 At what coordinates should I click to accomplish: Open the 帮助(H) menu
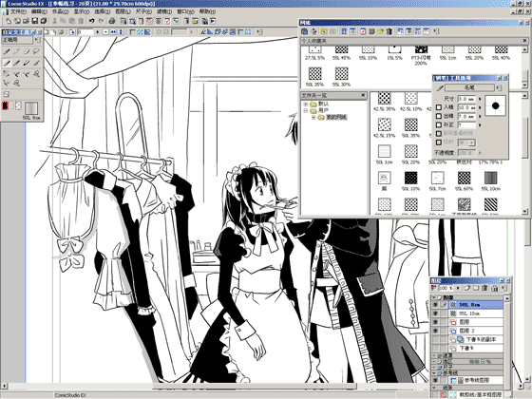(x=207, y=11)
